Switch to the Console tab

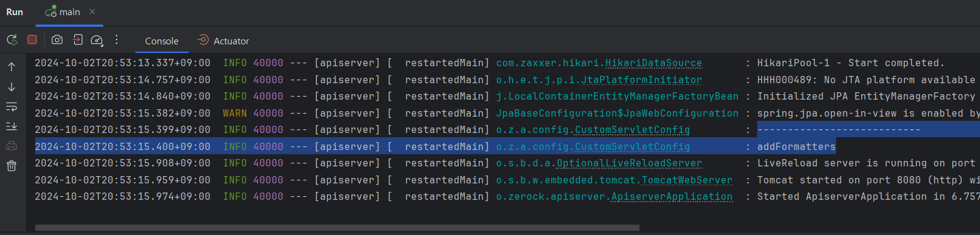162,41
